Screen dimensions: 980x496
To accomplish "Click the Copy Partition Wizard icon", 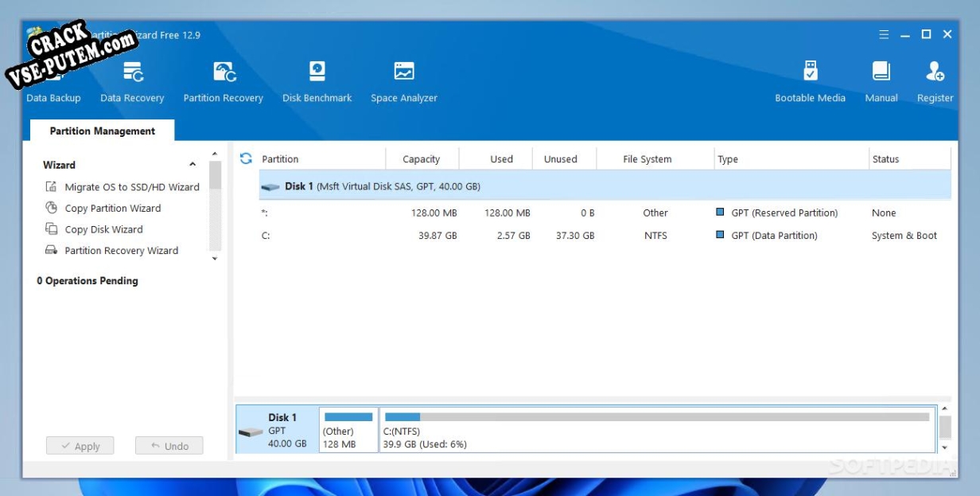I will click(52, 208).
